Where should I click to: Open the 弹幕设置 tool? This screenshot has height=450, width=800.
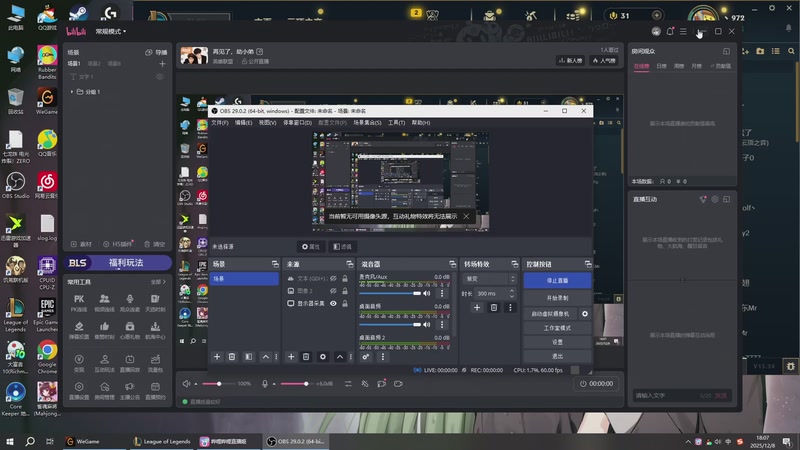(79, 330)
